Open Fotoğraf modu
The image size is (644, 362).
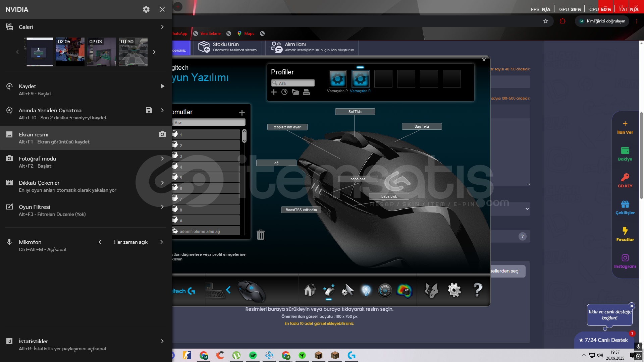click(86, 162)
